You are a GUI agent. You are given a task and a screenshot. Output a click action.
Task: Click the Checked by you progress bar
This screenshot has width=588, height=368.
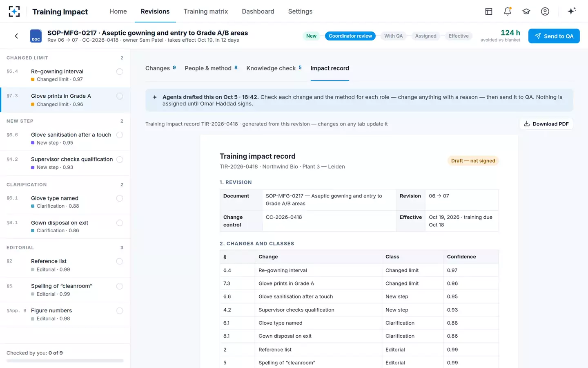65,361
